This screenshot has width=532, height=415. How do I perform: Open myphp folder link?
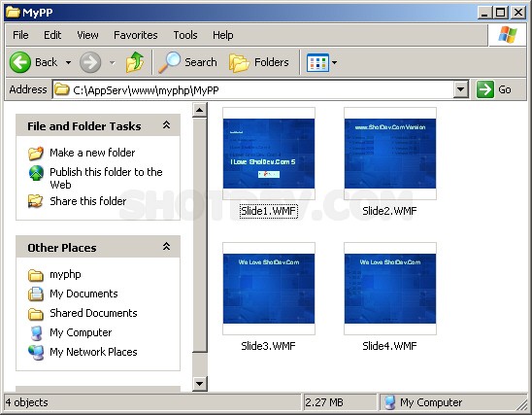click(65, 274)
